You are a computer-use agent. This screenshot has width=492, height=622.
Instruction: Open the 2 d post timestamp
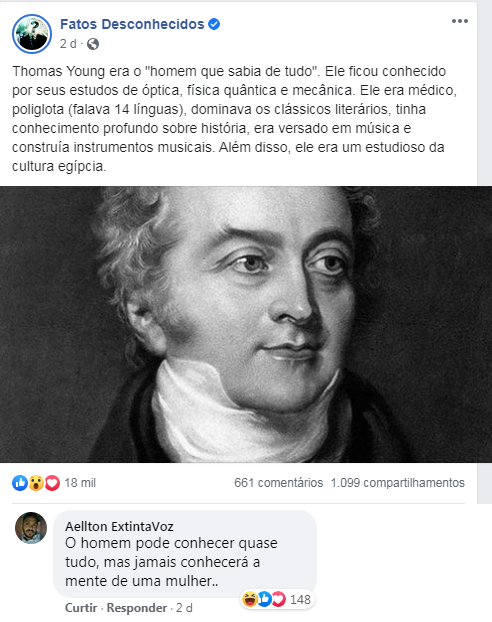point(68,44)
